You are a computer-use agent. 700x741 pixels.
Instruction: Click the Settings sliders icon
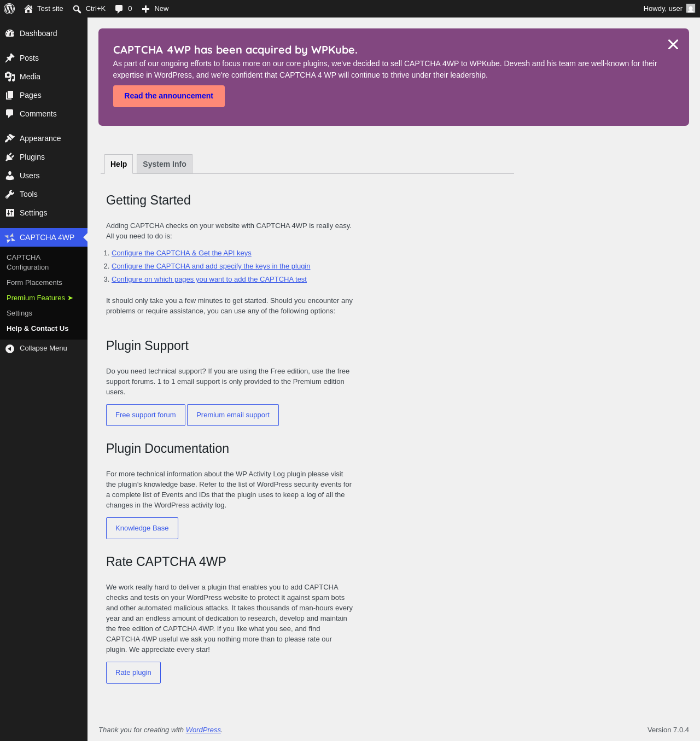click(x=10, y=213)
